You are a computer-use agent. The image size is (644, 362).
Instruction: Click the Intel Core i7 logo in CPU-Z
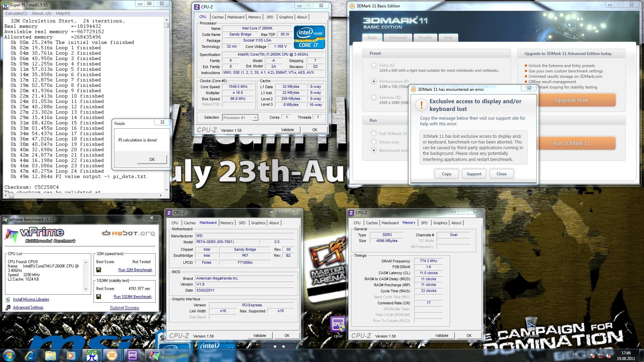[309, 37]
